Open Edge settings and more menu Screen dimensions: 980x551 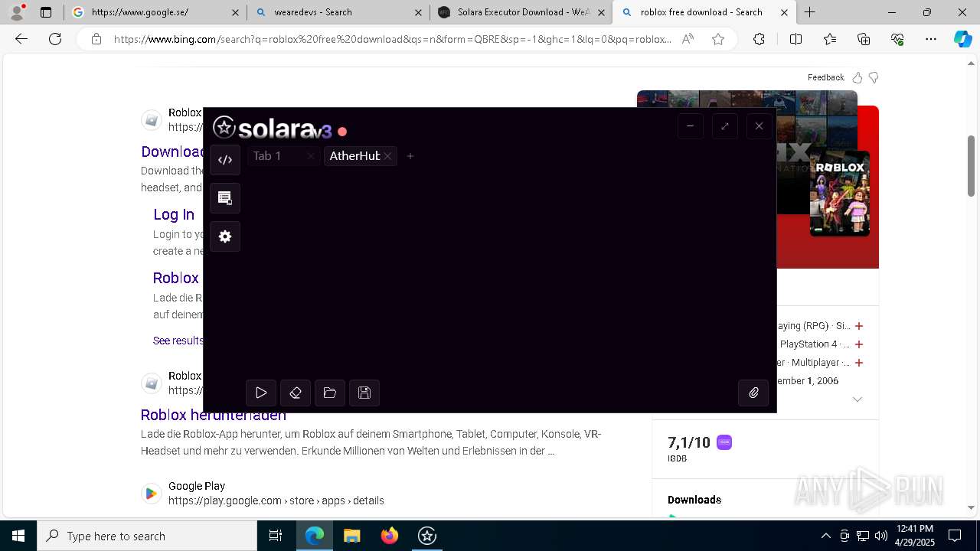[x=931, y=39]
